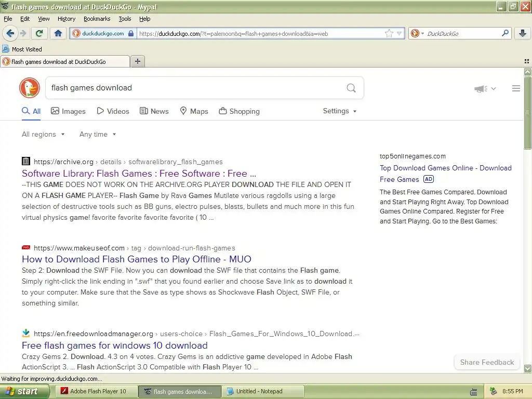Open the Any time filter

(x=98, y=135)
